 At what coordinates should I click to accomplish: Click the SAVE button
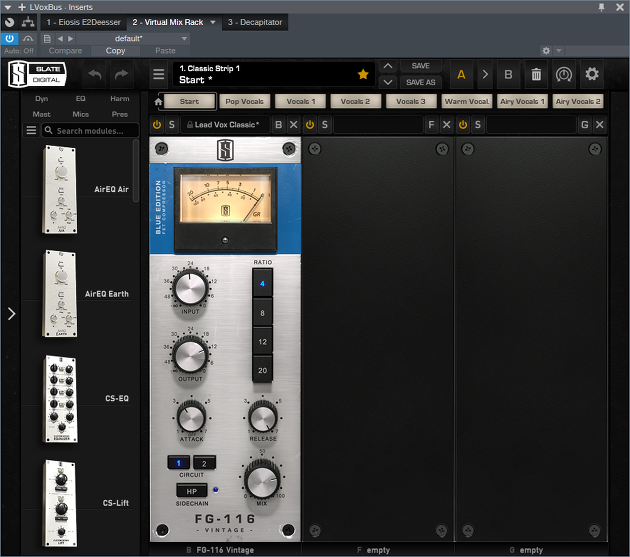[421, 66]
